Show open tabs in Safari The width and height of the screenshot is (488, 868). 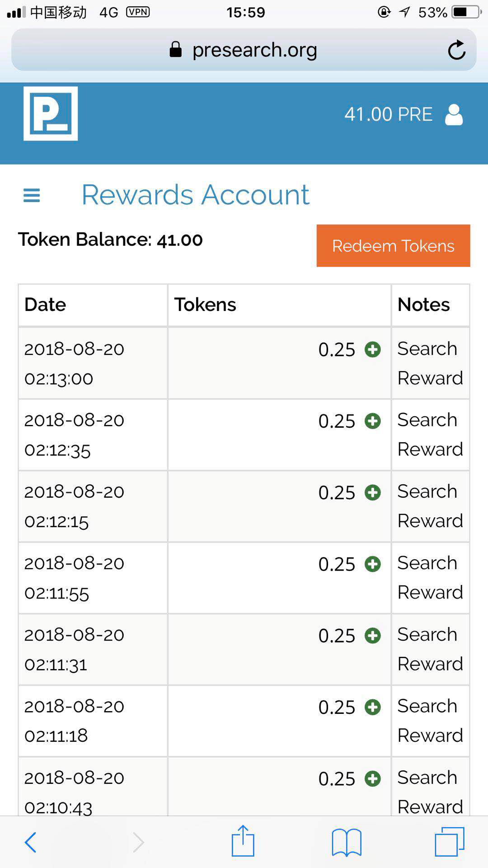coord(450,842)
